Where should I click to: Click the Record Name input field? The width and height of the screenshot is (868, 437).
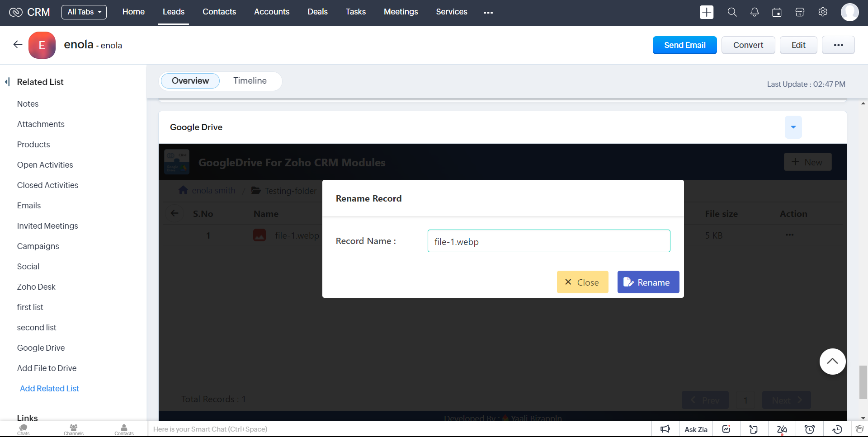[x=548, y=241]
